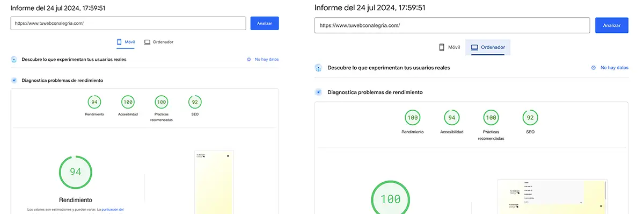Click the laptop icon in right Ordenador tab

click(474, 47)
